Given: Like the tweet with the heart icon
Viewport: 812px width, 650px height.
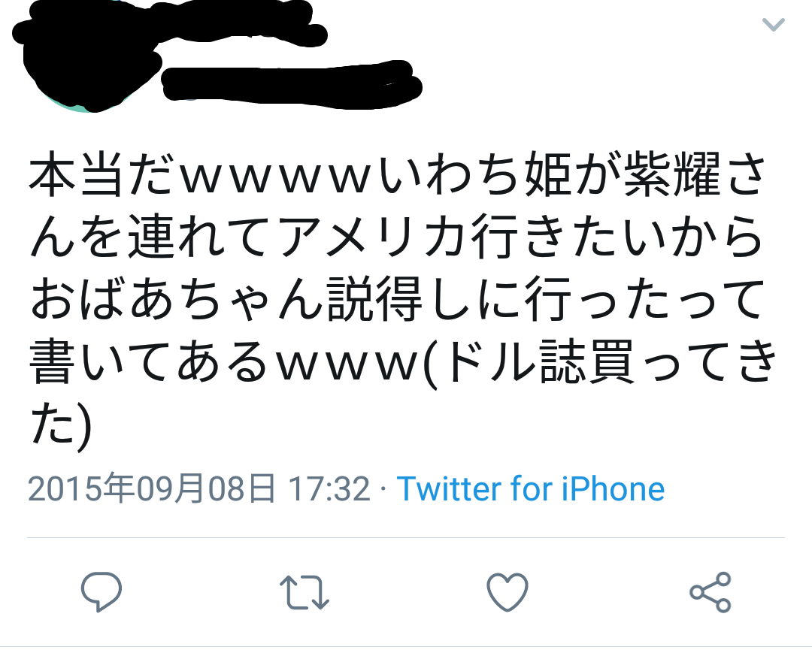Looking at the screenshot, I should coord(507,592).
